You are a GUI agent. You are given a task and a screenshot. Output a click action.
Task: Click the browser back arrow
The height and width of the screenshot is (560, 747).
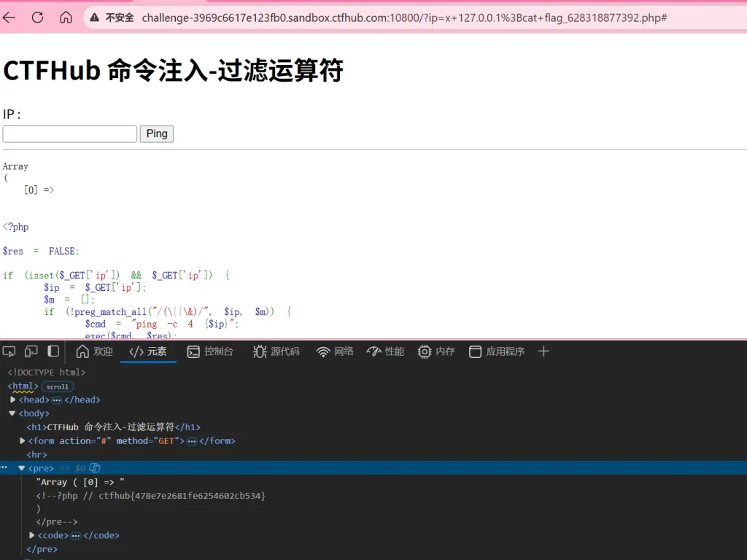pyautogui.click(x=9, y=17)
